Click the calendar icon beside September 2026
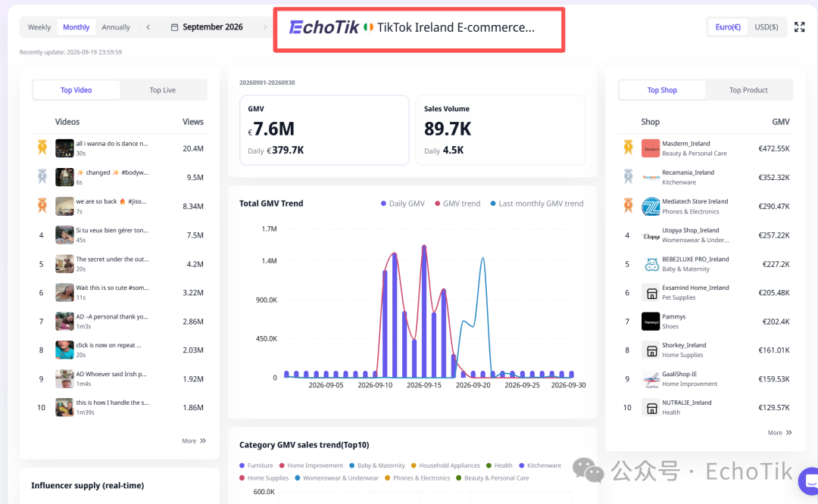Image resolution: width=818 pixels, height=504 pixels. click(175, 27)
